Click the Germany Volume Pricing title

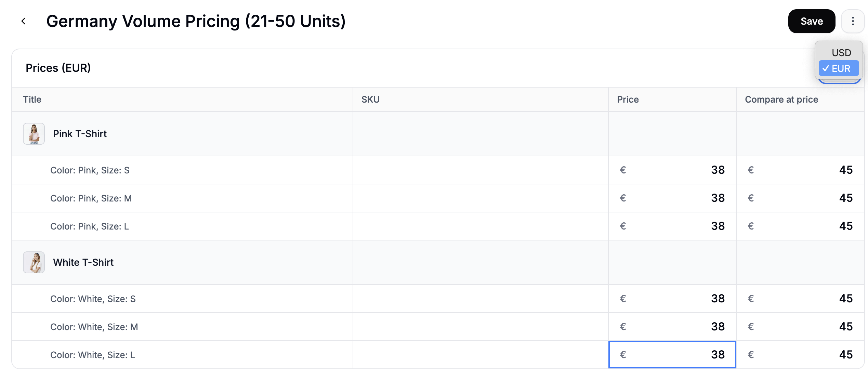click(x=196, y=21)
